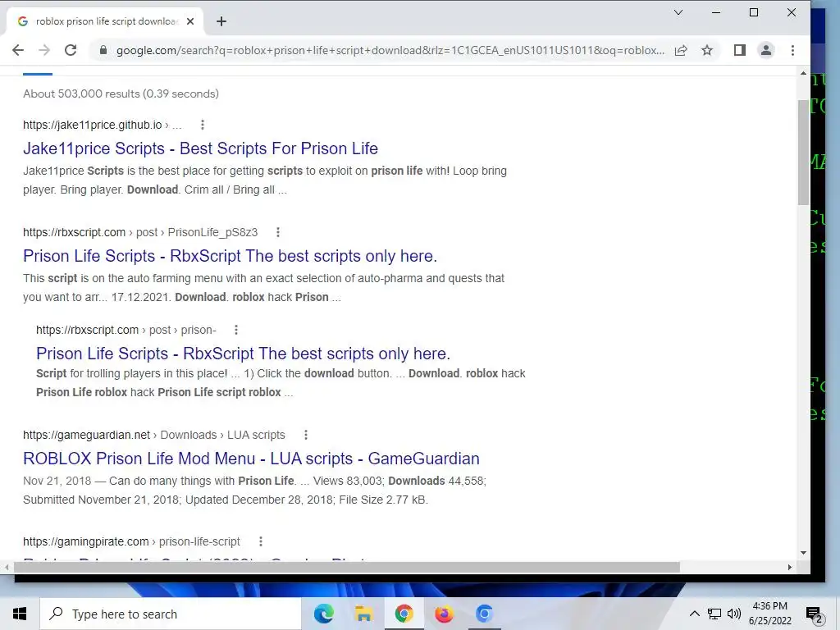The width and height of the screenshot is (840, 630).
Task: Show hidden system tray icons
Action: pos(694,614)
